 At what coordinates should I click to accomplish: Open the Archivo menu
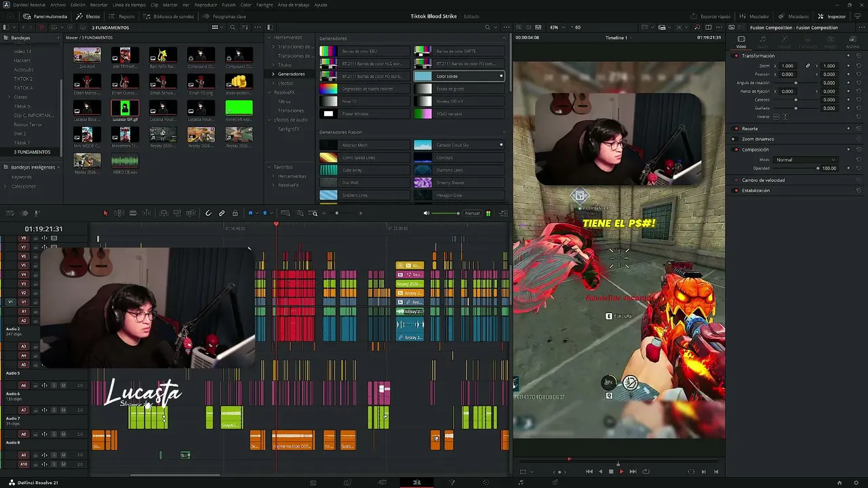coord(58,5)
